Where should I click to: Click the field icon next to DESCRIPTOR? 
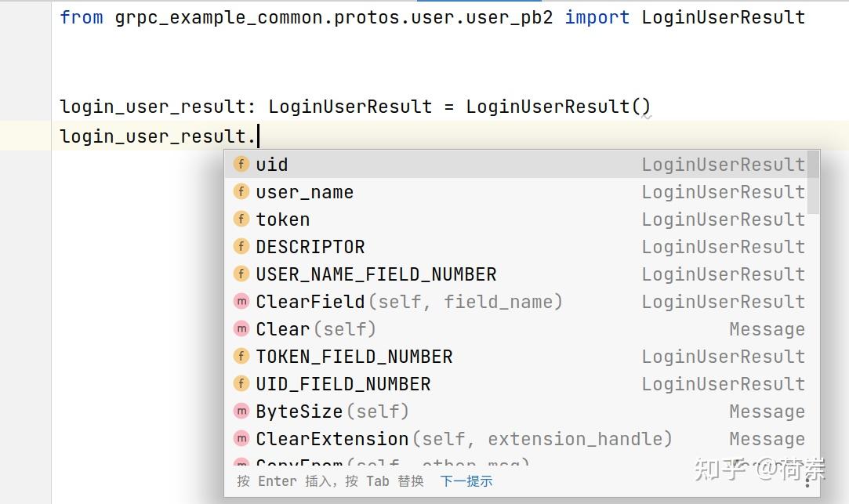pos(241,247)
